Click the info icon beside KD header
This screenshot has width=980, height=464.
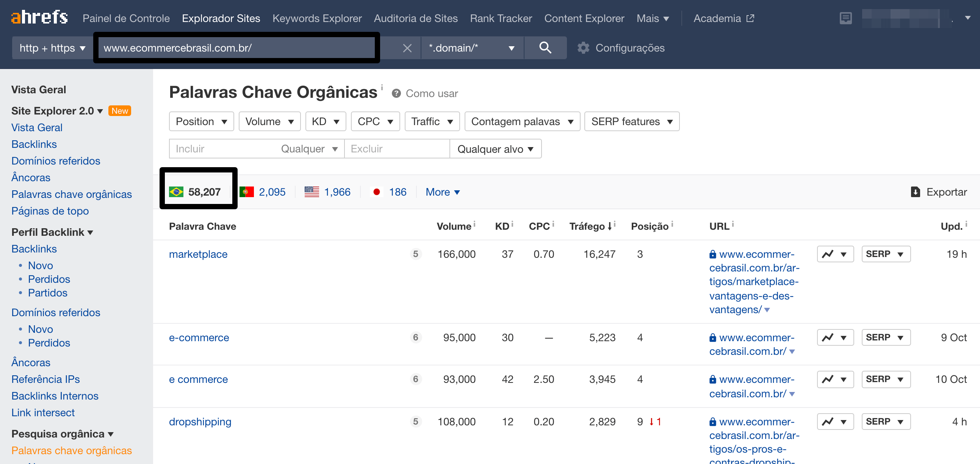pos(512,224)
